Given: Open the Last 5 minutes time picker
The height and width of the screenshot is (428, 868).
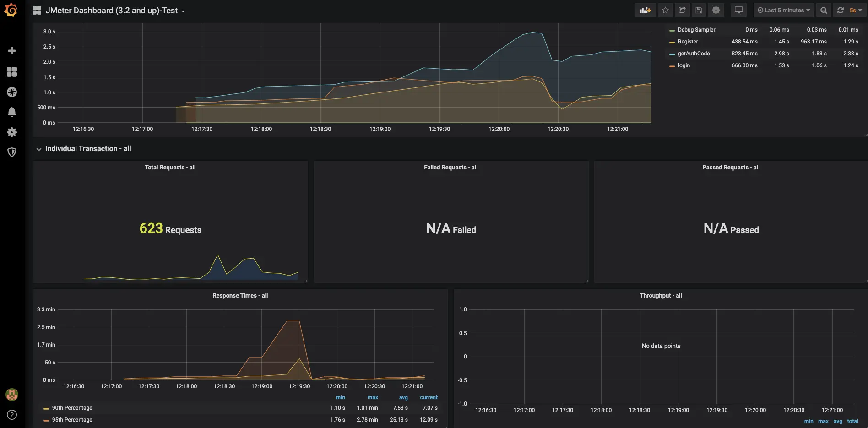Looking at the screenshot, I should pos(784,10).
